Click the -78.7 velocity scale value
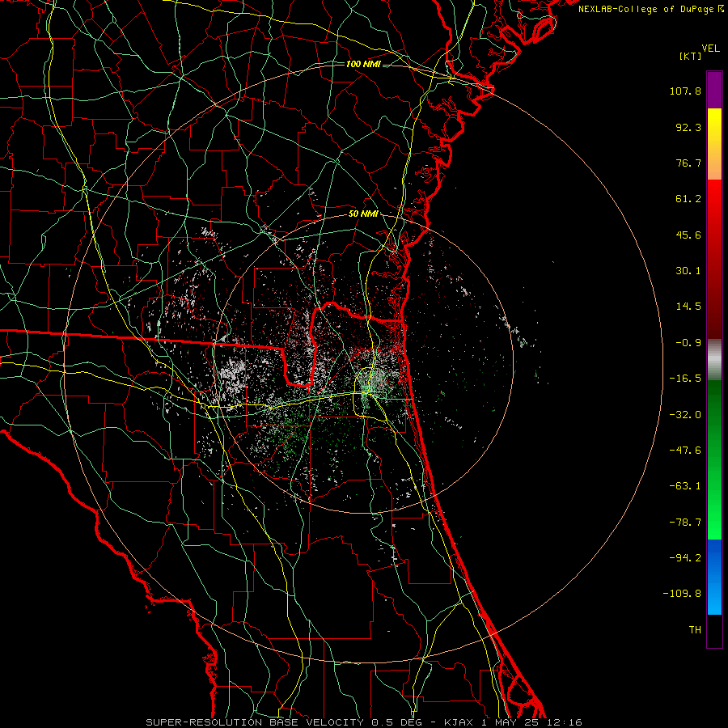This screenshot has width=728, height=728. click(x=685, y=523)
